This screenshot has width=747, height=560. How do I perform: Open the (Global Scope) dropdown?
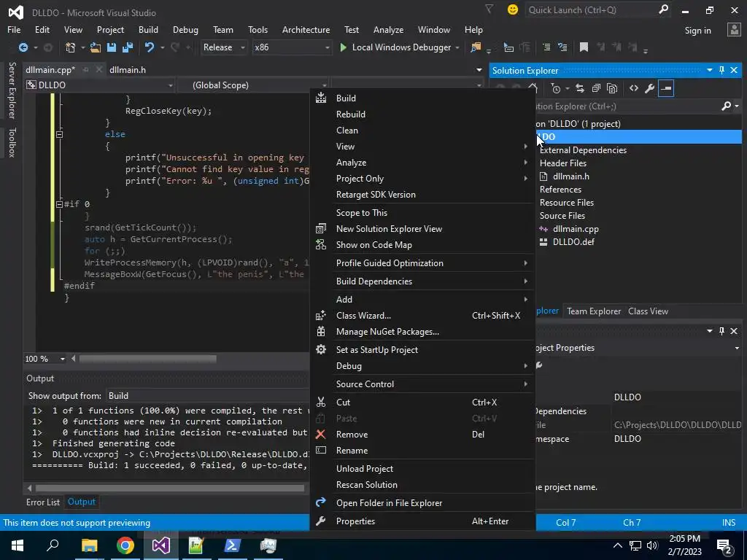(x=253, y=85)
